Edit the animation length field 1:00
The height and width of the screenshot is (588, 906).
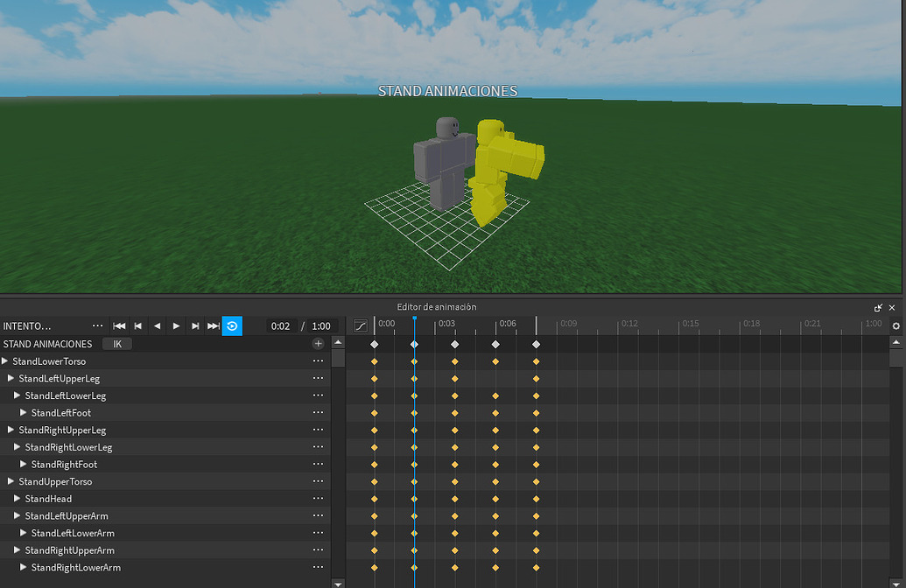[x=321, y=325]
